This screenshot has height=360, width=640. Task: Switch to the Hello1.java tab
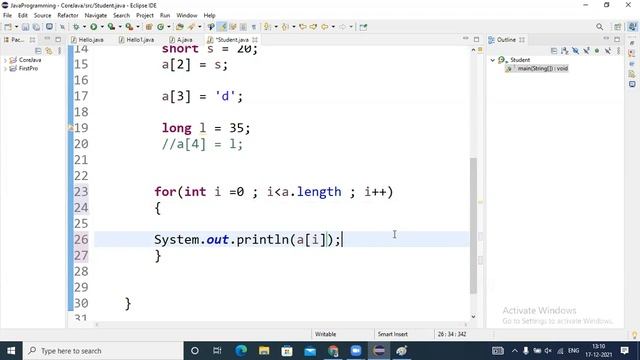coord(136,40)
